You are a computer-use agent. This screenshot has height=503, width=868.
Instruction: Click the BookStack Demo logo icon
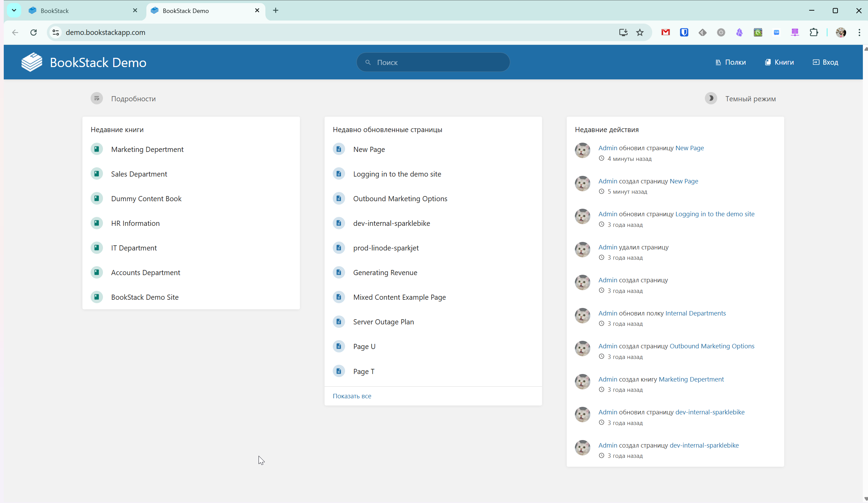click(32, 62)
